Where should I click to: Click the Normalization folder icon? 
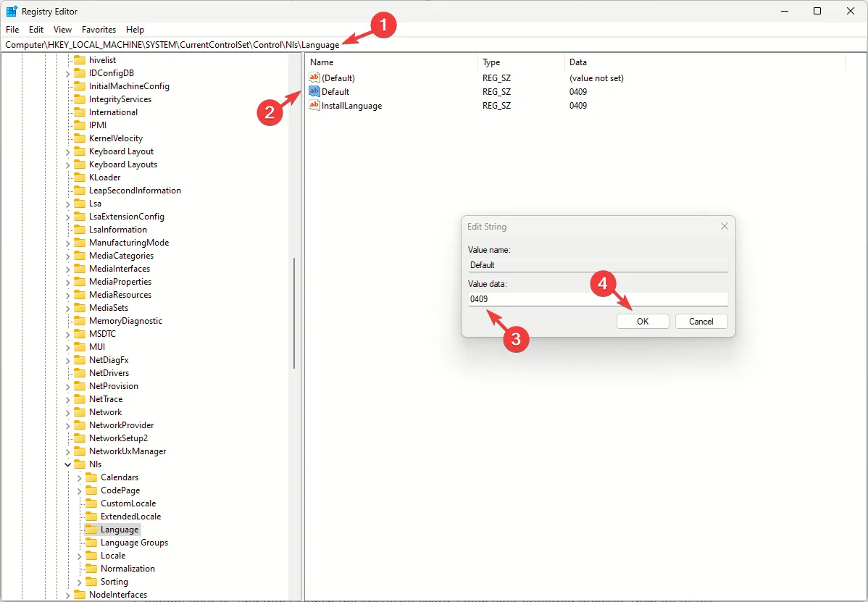pos(91,568)
